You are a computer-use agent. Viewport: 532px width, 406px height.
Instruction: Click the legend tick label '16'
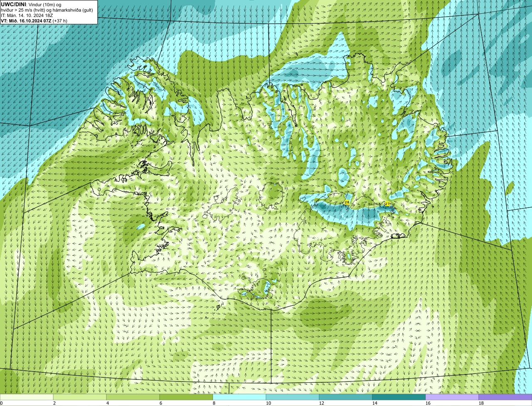pyautogui.click(x=428, y=403)
